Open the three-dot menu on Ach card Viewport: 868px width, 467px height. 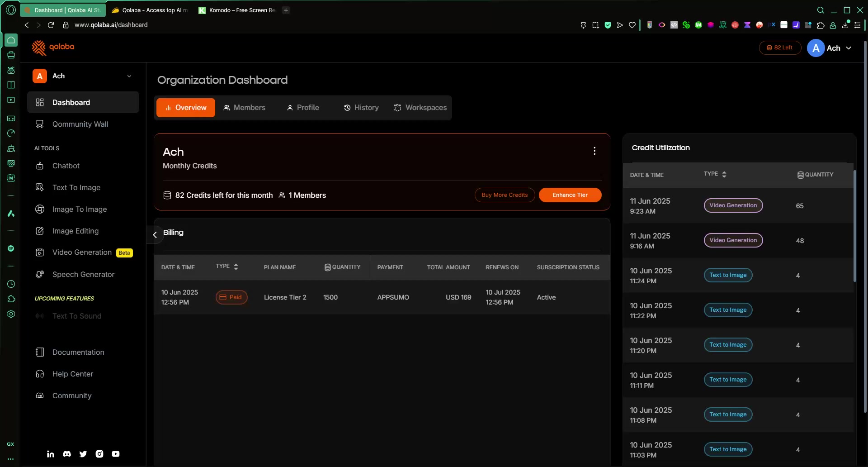click(x=594, y=151)
